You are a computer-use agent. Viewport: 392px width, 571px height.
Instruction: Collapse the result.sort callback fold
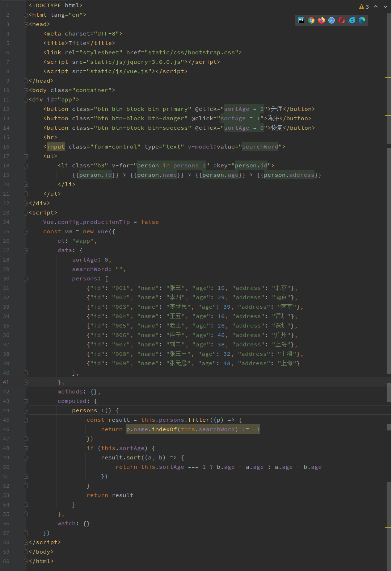[x=26, y=458]
